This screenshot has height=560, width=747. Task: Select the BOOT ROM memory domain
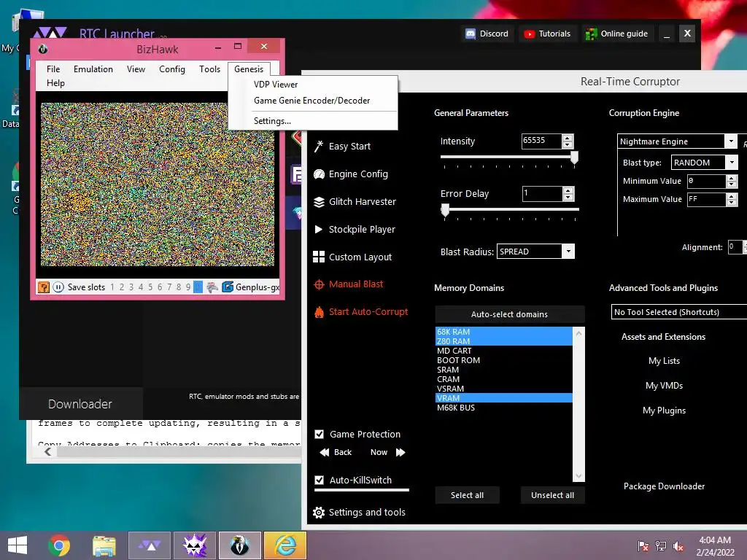[x=503, y=360]
